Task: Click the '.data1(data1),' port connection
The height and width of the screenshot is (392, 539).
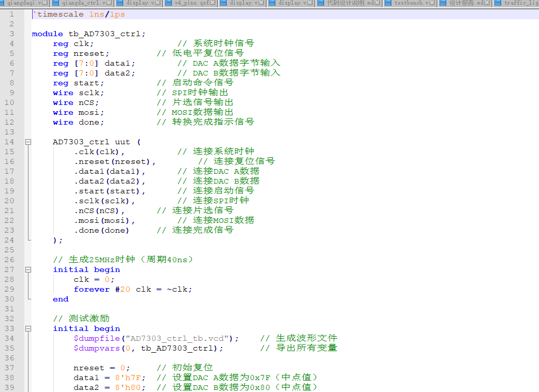Action: 110,171
